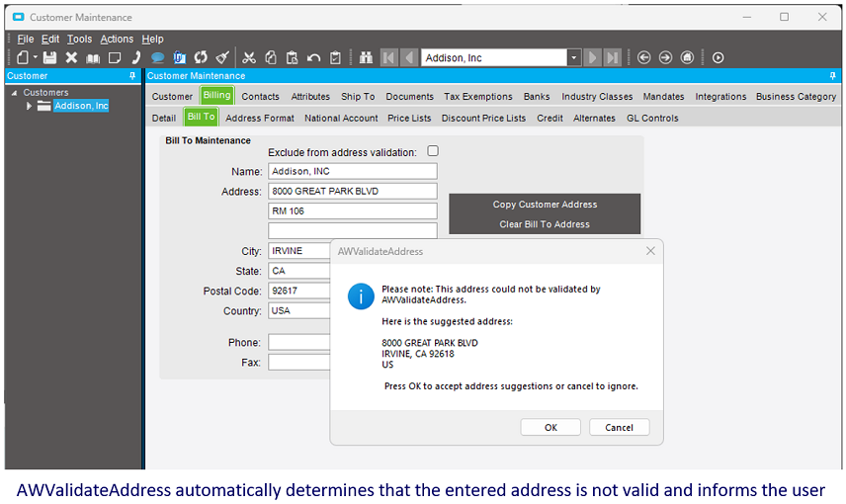Click the circled play icon

click(718, 57)
